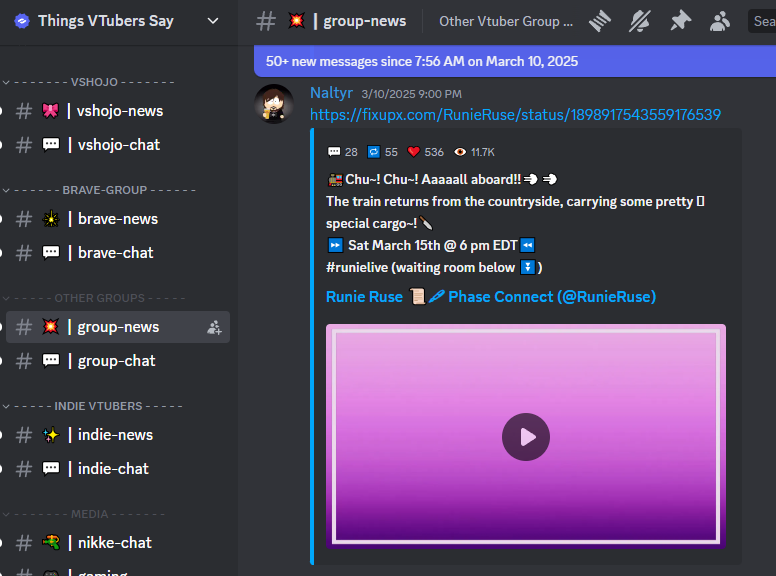Screen dimensions: 776x576
Task: Open the fixupx.com RunieRuse status link
Action: click(515, 115)
